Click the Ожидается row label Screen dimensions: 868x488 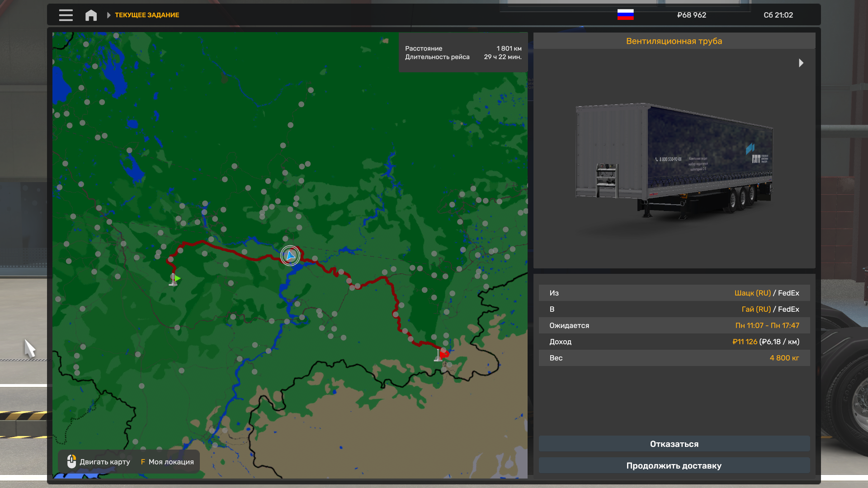[569, 325]
